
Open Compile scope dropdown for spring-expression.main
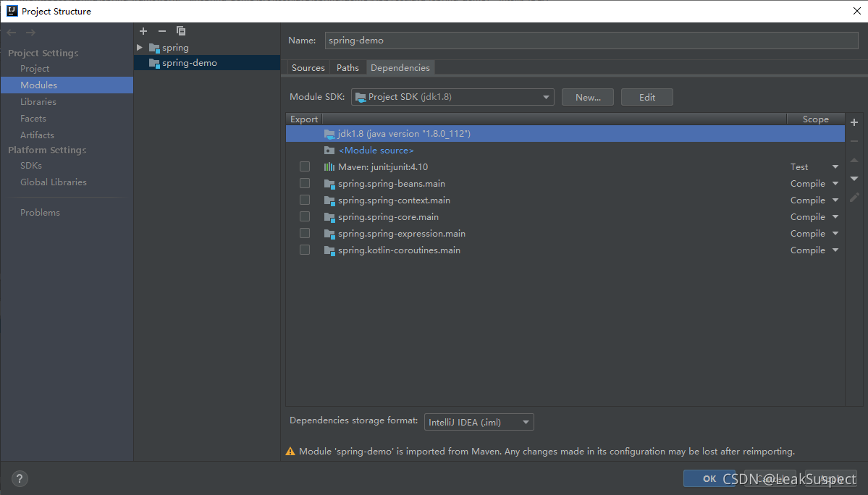[x=835, y=234]
